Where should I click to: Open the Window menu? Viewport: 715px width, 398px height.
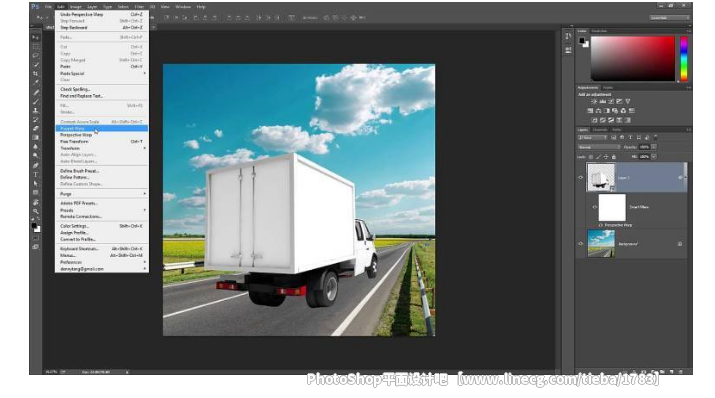(183, 7)
